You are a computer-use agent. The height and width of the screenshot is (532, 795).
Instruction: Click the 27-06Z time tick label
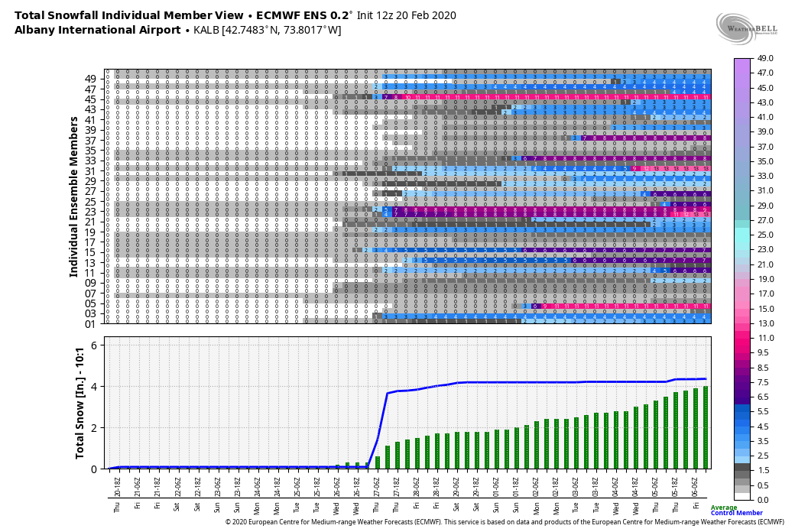376,487
